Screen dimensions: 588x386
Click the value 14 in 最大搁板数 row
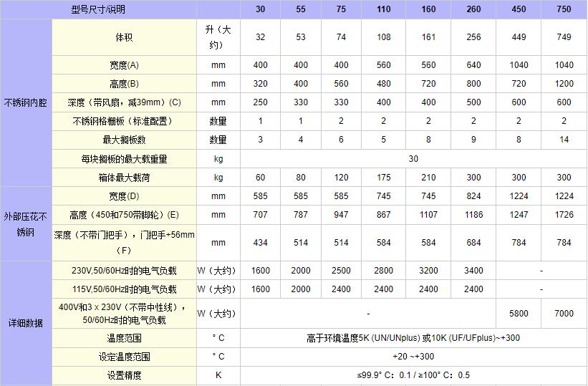coord(564,140)
